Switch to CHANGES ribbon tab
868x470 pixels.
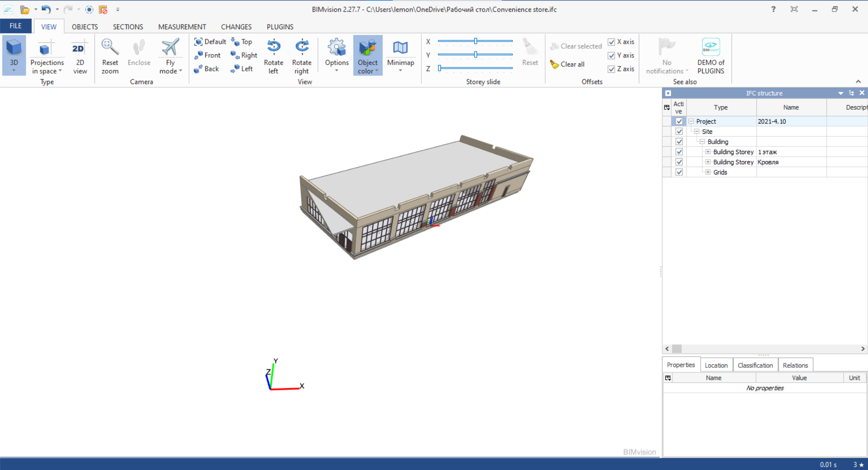pyautogui.click(x=236, y=27)
